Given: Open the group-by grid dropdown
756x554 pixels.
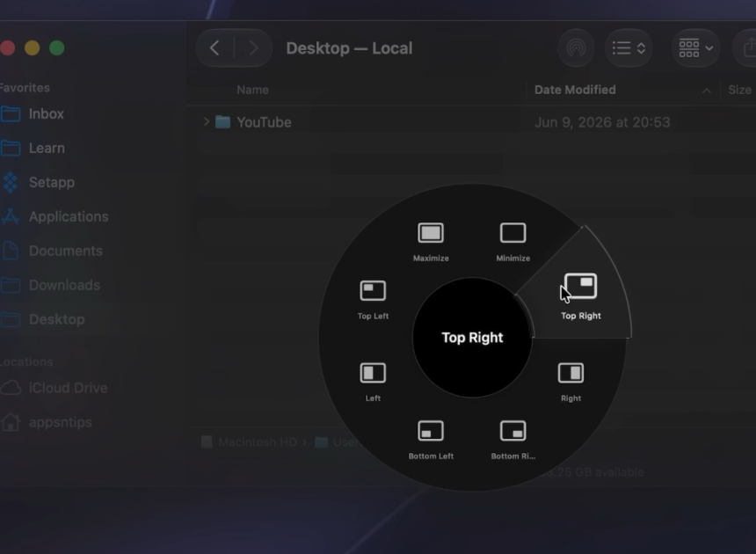Looking at the screenshot, I should tap(695, 48).
